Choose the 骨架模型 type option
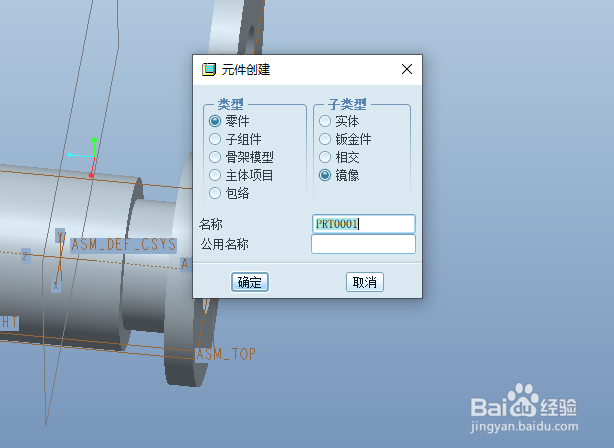614x448 pixels. coord(215,157)
